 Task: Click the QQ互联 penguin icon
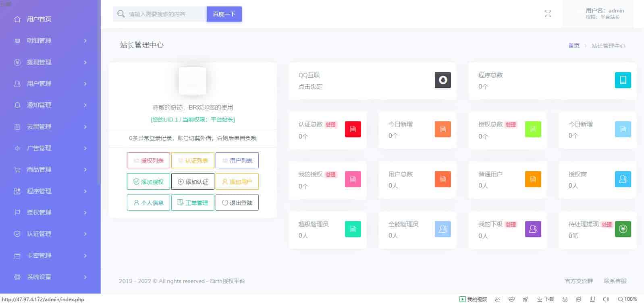pos(442,80)
